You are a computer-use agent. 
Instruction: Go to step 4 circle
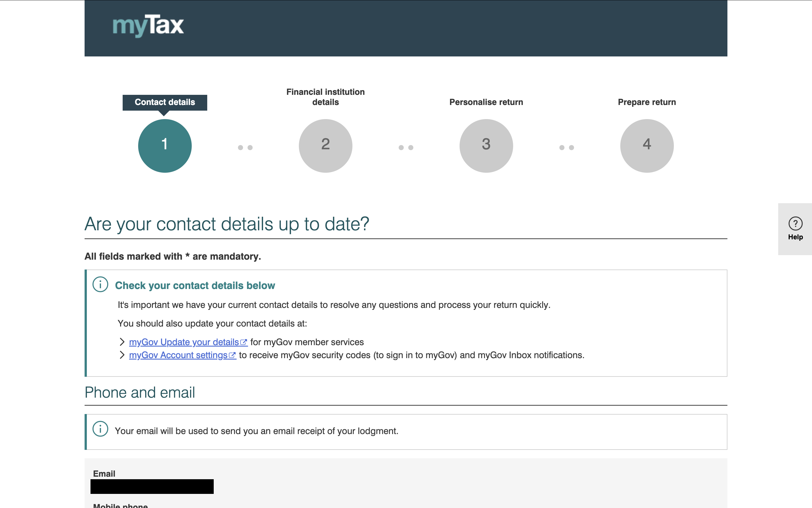[647, 146]
